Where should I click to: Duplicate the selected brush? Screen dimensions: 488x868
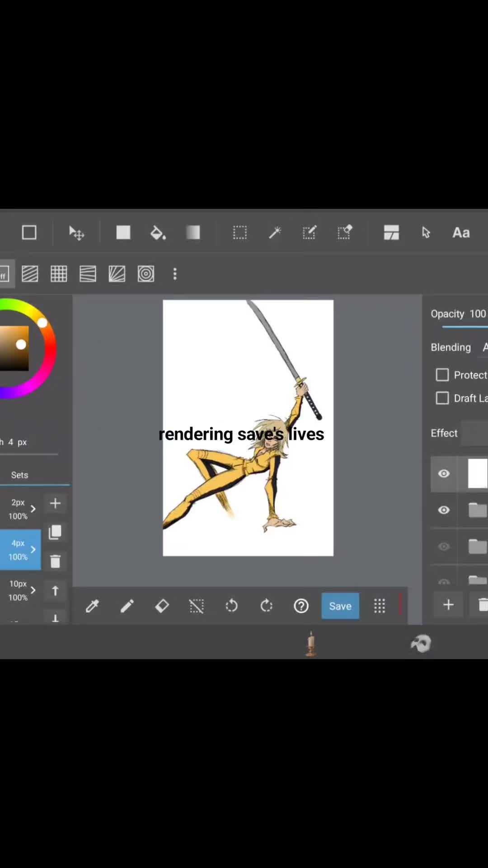click(x=55, y=532)
